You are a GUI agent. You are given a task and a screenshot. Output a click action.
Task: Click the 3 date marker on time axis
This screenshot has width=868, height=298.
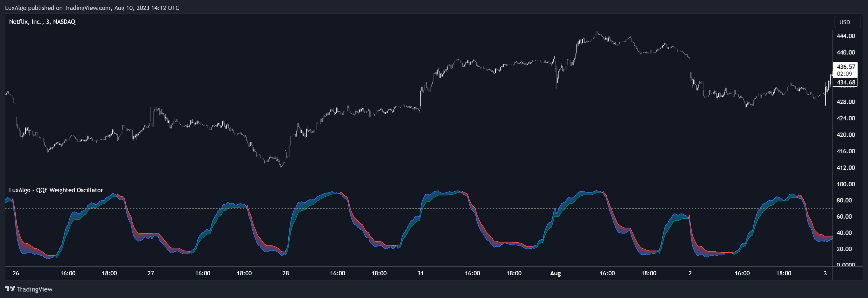tap(825, 273)
